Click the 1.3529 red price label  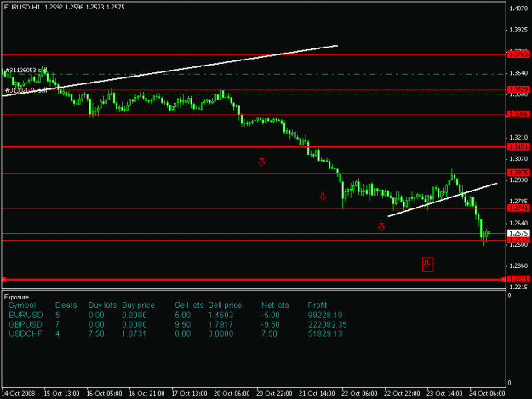(518, 89)
